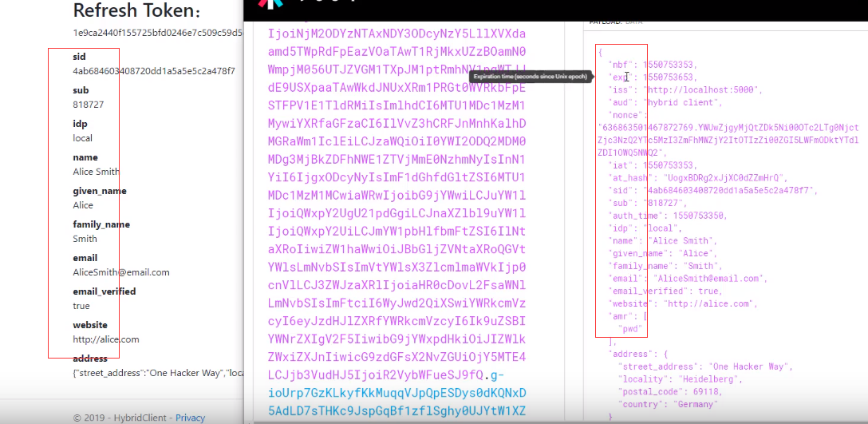Click the bold 'given_name' label on HybridClient page
Viewport: 868px width, 424px height.
[100, 191]
